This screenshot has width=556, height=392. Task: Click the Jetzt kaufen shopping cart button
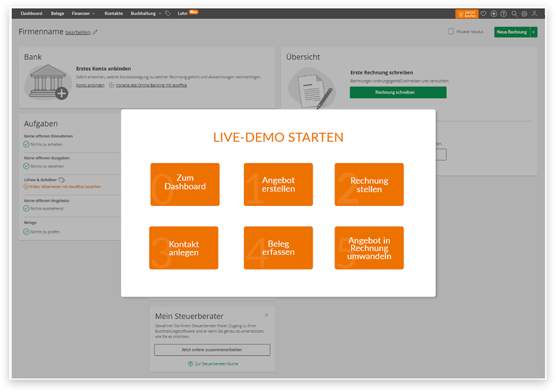[x=466, y=13]
